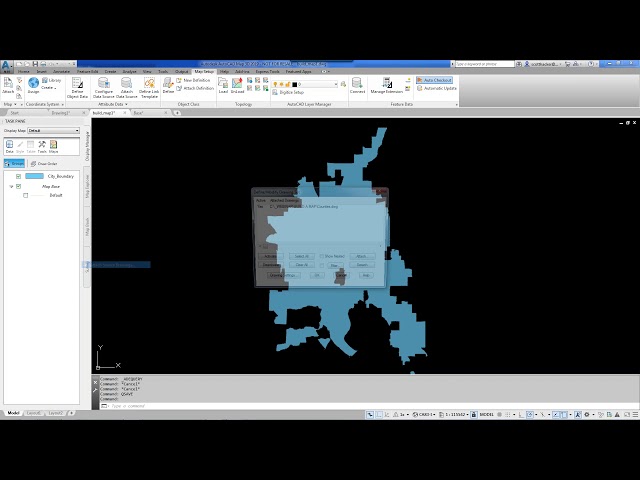Open the AutoCAD application menu logo

(x=6, y=65)
